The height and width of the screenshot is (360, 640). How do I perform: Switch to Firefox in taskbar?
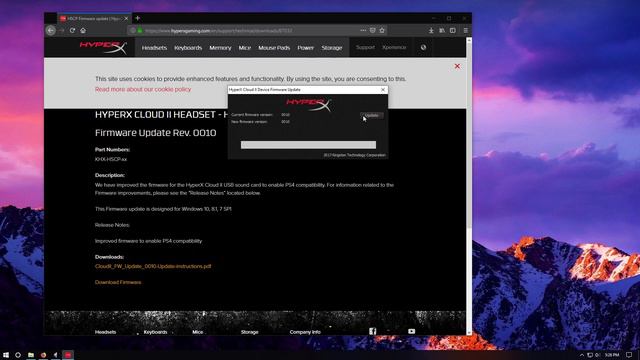coord(43,355)
